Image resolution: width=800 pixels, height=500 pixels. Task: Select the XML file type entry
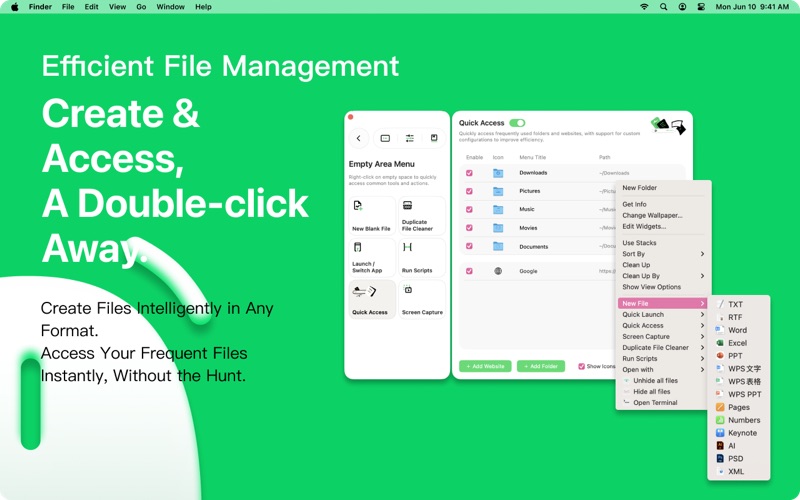click(736, 471)
